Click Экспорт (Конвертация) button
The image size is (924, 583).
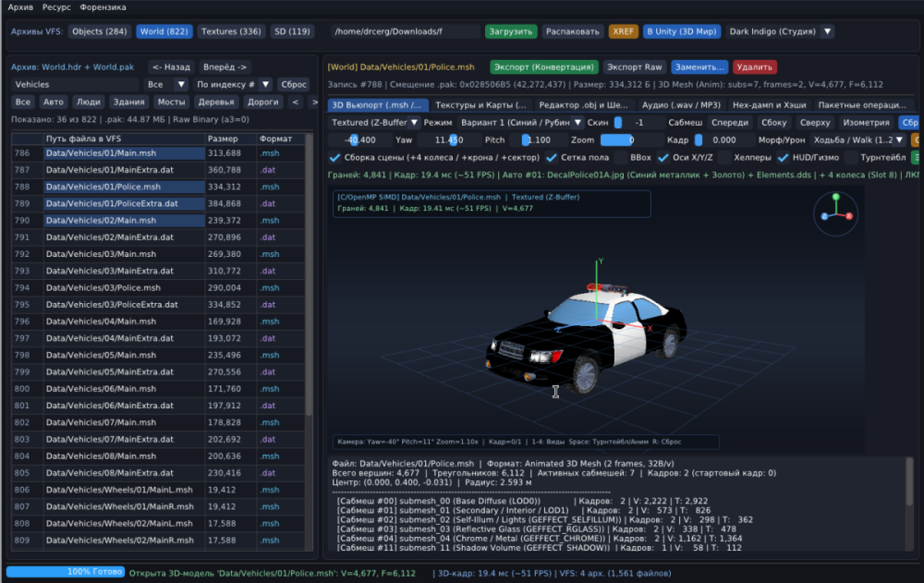pos(543,67)
